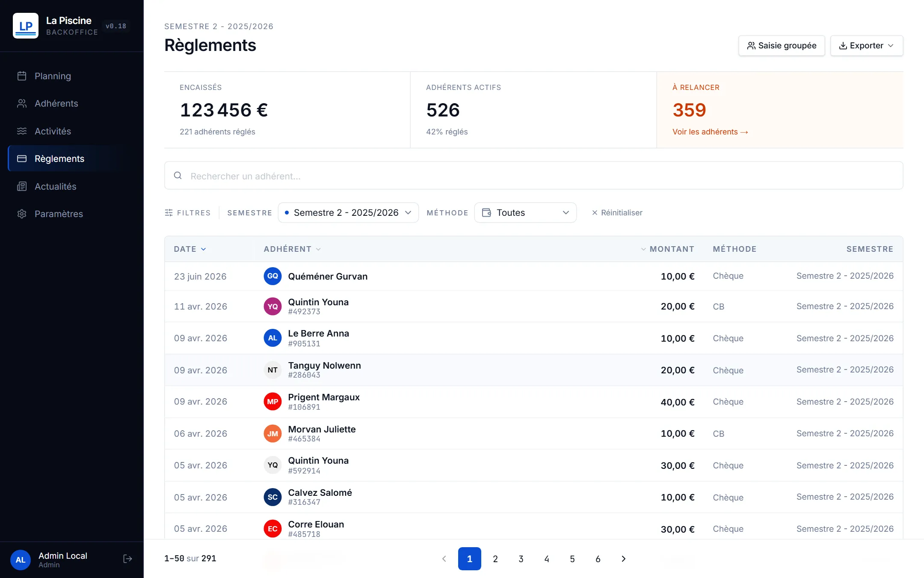Click the Adhérents people icon

[22, 104]
